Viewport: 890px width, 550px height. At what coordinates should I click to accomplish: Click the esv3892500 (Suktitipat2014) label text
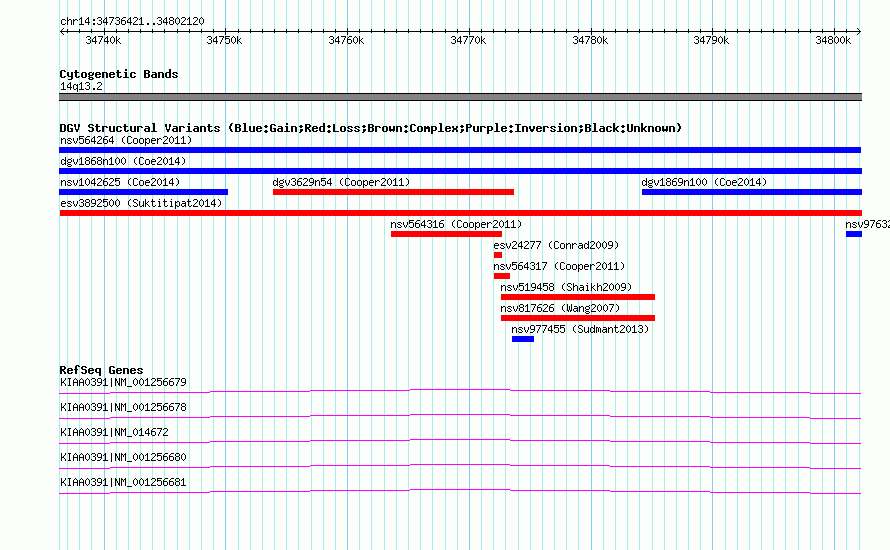pos(141,203)
